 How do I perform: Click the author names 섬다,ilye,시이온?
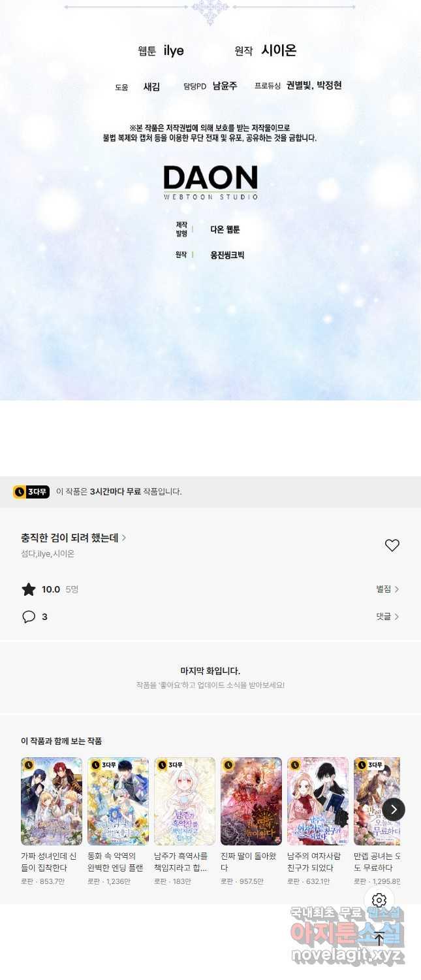pos(48,554)
